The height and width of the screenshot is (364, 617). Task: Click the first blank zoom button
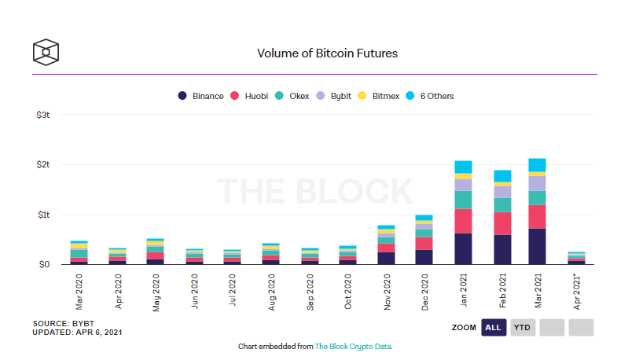552,327
